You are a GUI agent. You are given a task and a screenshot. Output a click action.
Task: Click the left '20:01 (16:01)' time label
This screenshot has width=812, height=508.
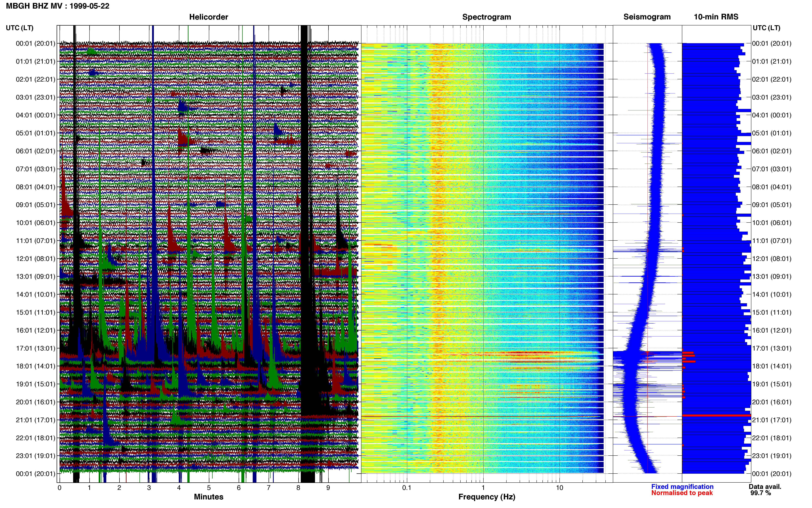(x=36, y=402)
